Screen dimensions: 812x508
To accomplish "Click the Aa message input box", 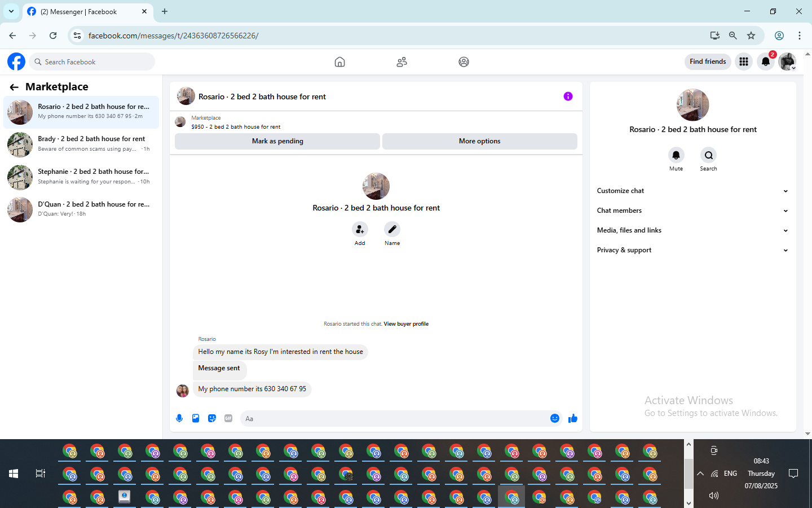I will tap(395, 418).
